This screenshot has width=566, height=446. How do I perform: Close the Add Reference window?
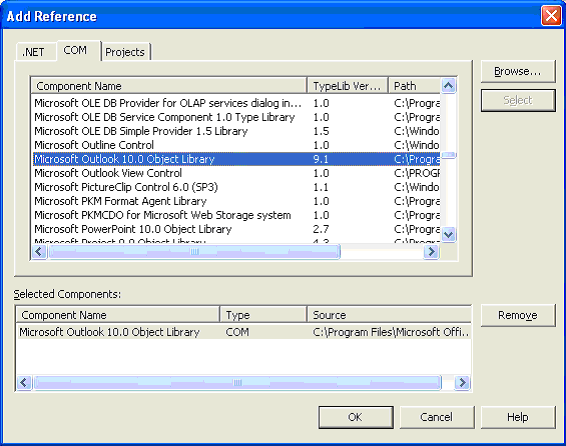point(551,16)
